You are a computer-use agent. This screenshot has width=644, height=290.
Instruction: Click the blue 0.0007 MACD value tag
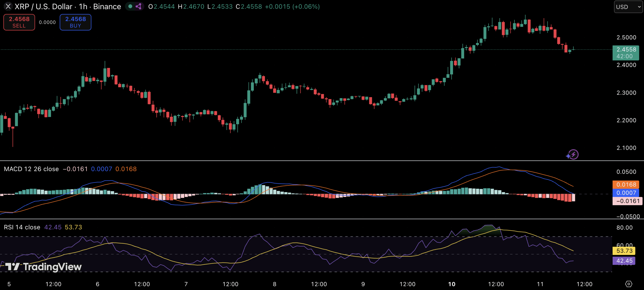[x=626, y=193]
